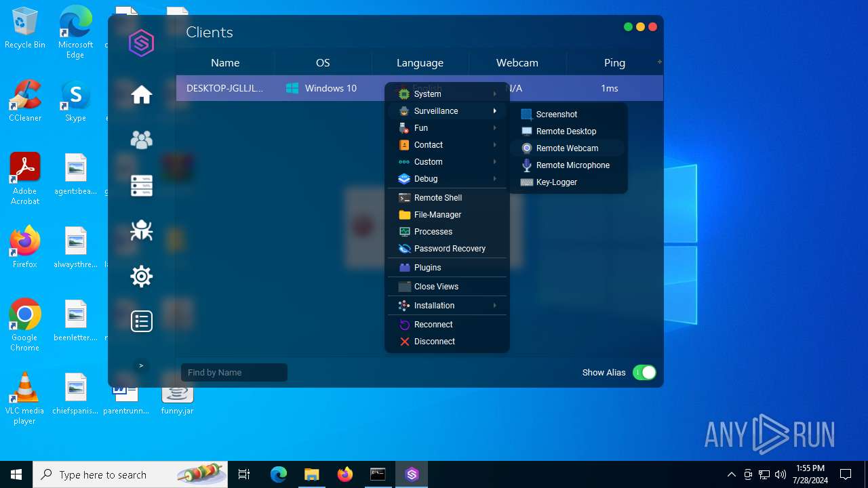Sort clients by Language column

(x=420, y=62)
